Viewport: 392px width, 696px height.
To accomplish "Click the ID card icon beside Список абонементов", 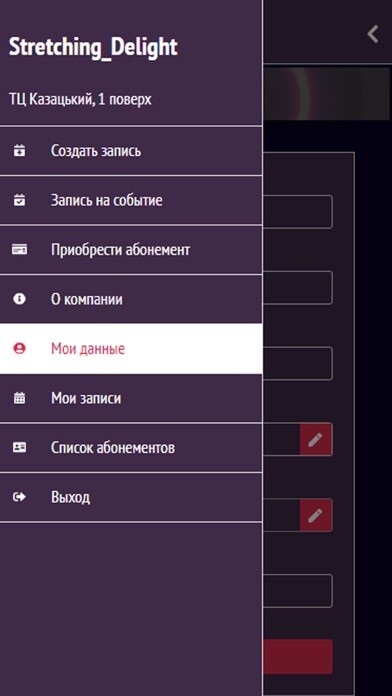I will (x=19, y=447).
